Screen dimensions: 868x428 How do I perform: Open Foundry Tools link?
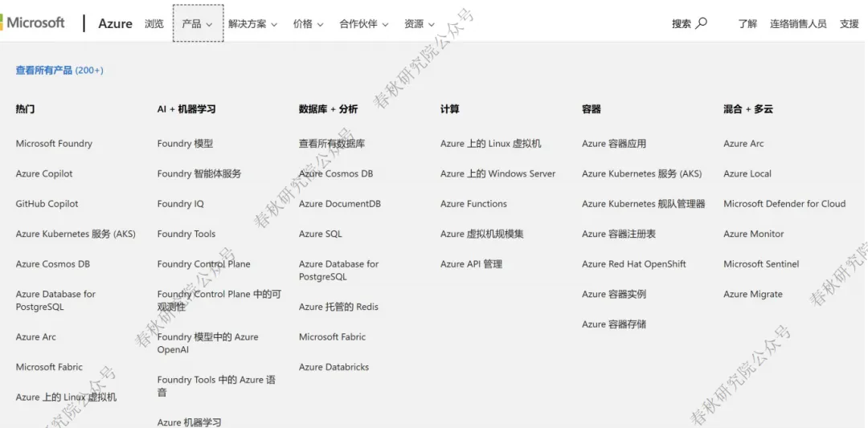186,234
